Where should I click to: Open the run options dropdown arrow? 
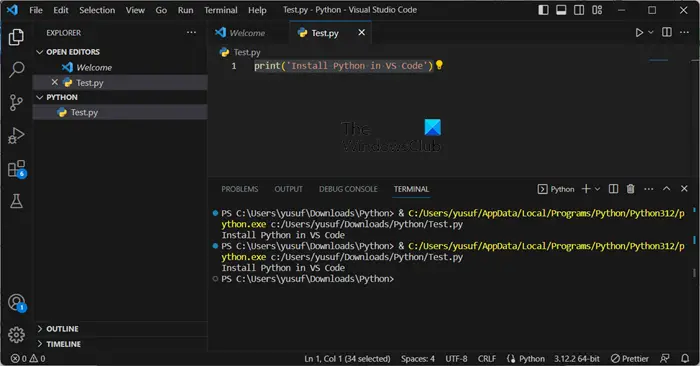point(650,33)
